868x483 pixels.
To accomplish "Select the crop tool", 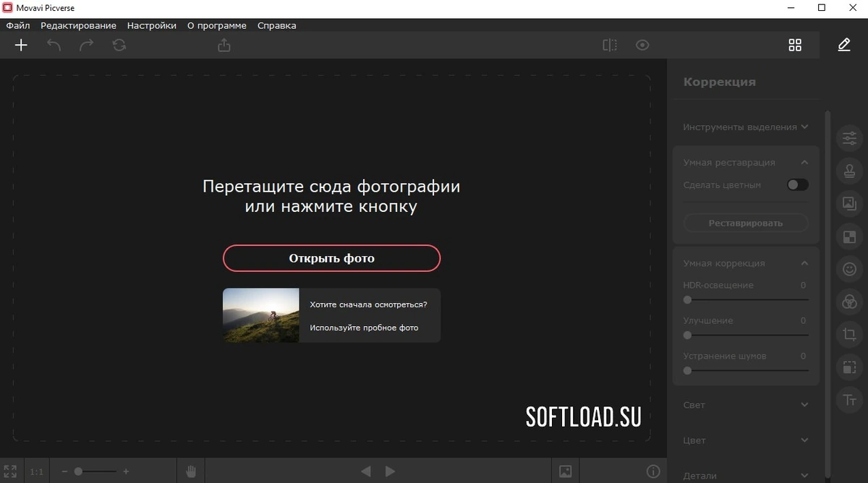I will point(849,334).
